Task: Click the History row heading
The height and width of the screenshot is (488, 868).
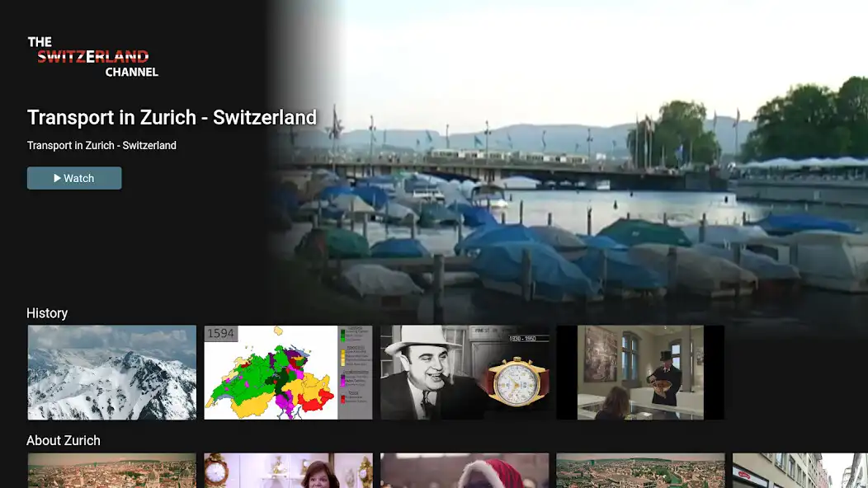Action: pyautogui.click(x=47, y=313)
